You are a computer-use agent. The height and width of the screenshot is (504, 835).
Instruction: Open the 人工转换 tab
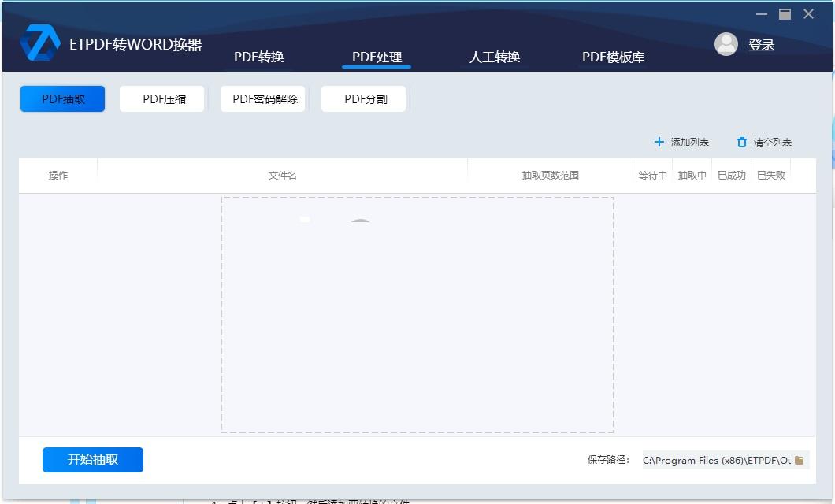(495, 57)
